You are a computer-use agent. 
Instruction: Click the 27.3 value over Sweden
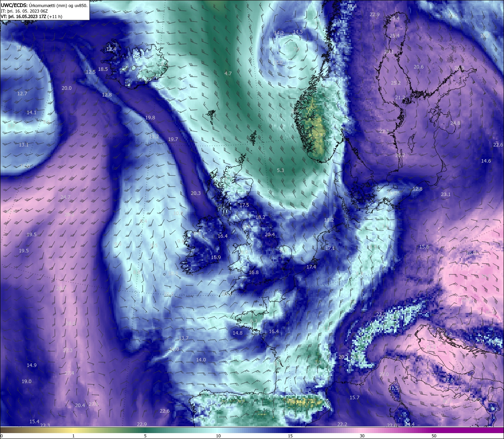tap(384, 132)
